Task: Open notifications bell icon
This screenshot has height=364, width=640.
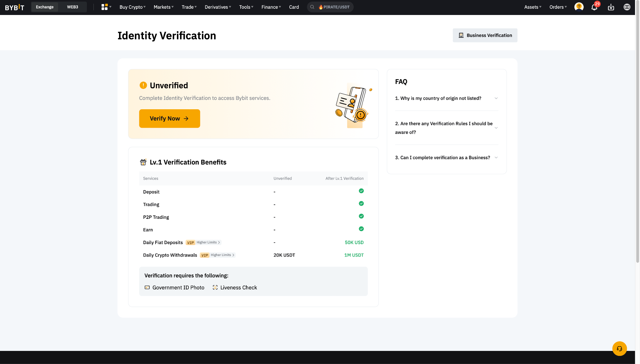Action: click(594, 7)
